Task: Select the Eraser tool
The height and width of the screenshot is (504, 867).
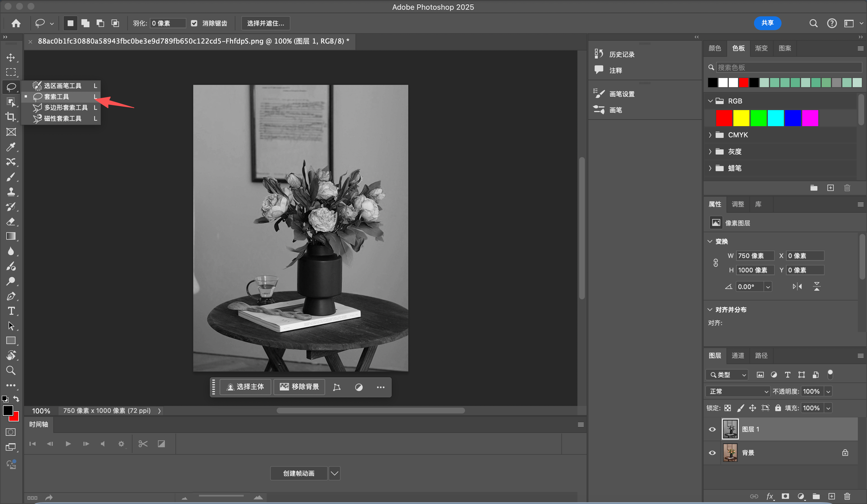Action: 11,222
